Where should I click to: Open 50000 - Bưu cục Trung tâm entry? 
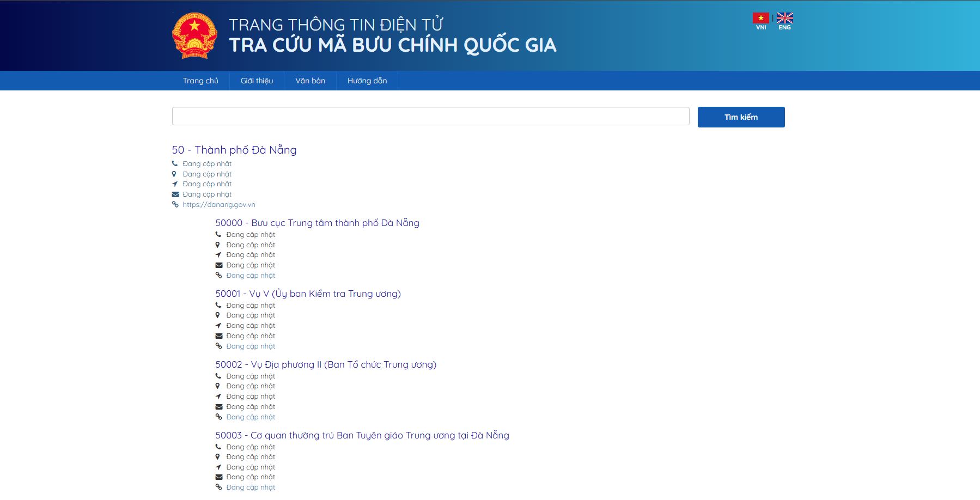[317, 223]
